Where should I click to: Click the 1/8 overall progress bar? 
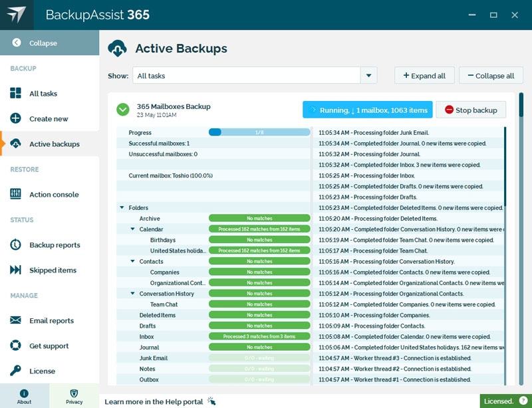coord(259,132)
